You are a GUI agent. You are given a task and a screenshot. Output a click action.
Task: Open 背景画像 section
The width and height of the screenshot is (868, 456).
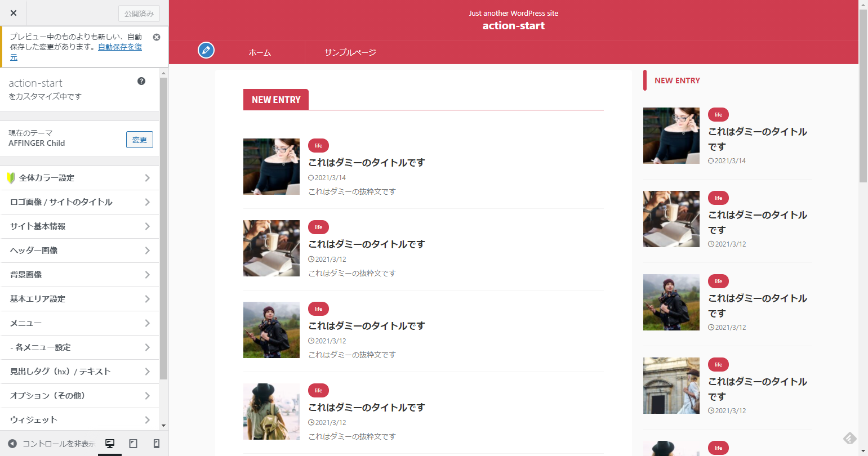[x=80, y=275]
